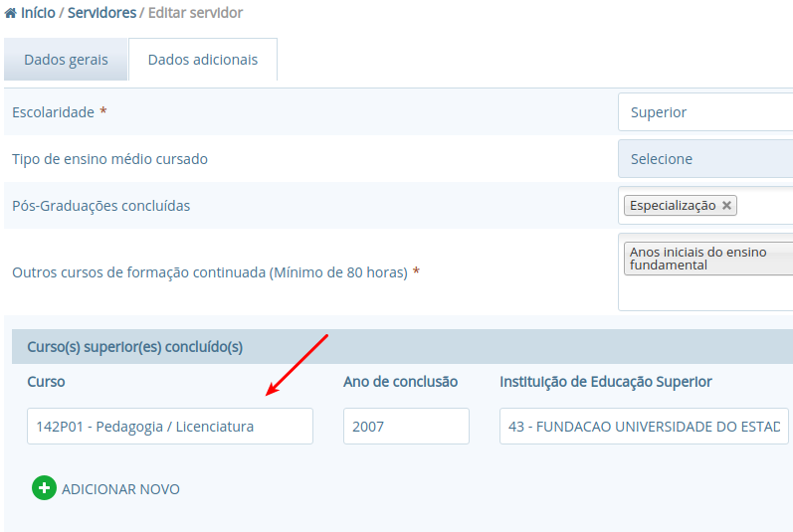The width and height of the screenshot is (793, 532).
Task: Click the Editar servidor breadcrumb text
Action: (195, 13)
